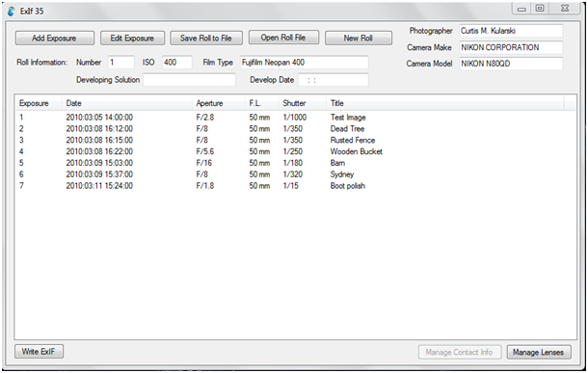Click the Exif 35 app icon in title bar
The width and height of the screenshot is (588, 373).
coord(12,12)
